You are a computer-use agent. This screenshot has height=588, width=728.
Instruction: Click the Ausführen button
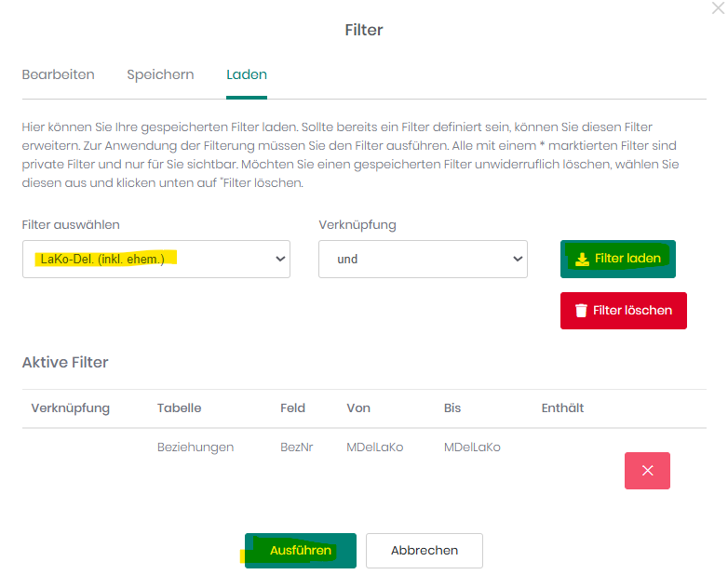[x=301, y=551]
